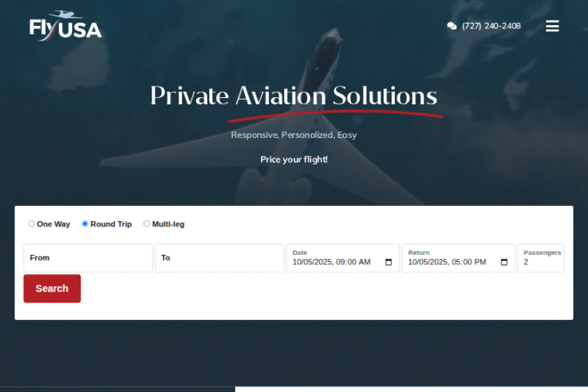Select the One Way radio option
This screenshot has height=392, width=588.
tap(31, 224)
